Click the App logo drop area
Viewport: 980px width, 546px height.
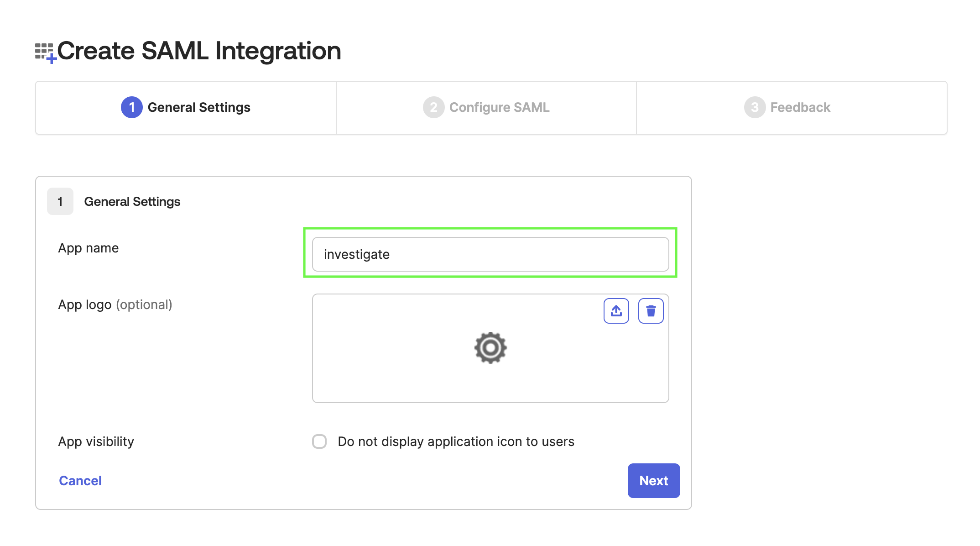click(490, 374)
